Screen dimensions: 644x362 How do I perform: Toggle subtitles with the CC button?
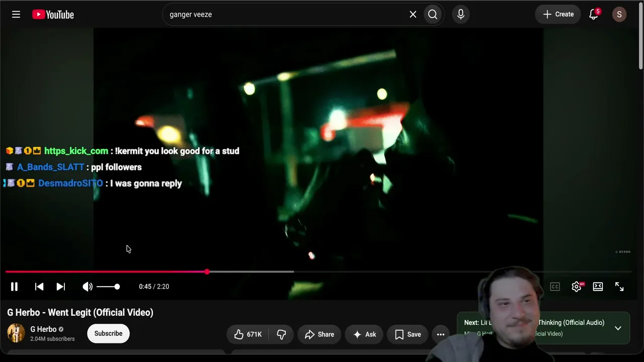point(555,287)
